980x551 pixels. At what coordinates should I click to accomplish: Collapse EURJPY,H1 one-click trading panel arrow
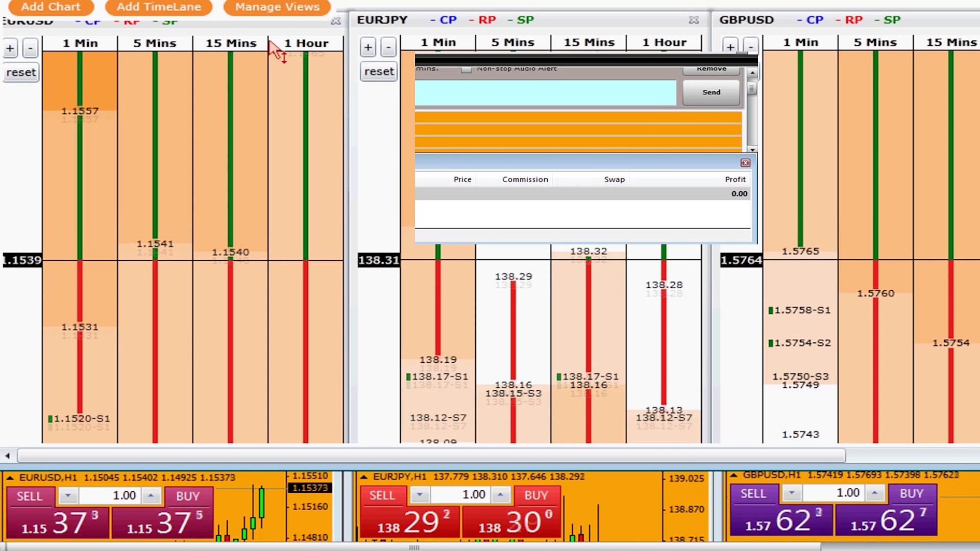(x=363, y=477)
